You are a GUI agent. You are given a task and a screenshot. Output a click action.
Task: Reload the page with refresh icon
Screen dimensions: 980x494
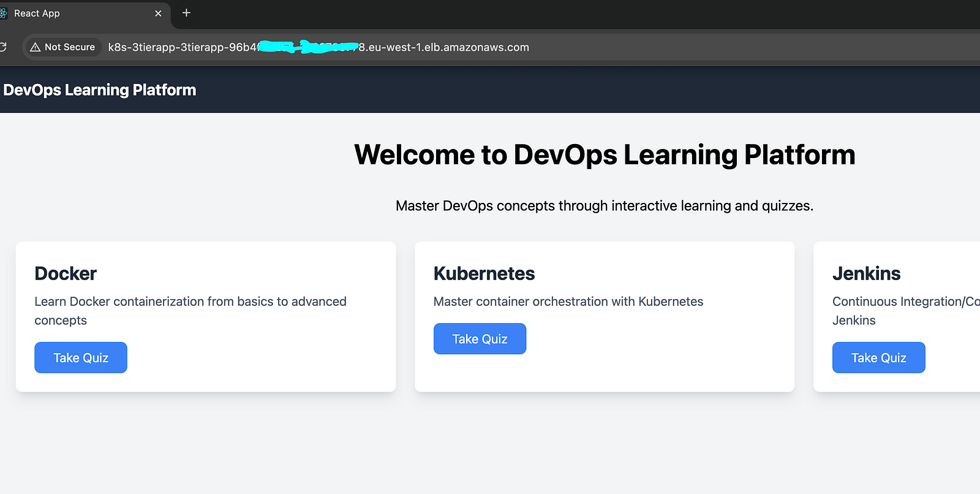coord(3,47)
